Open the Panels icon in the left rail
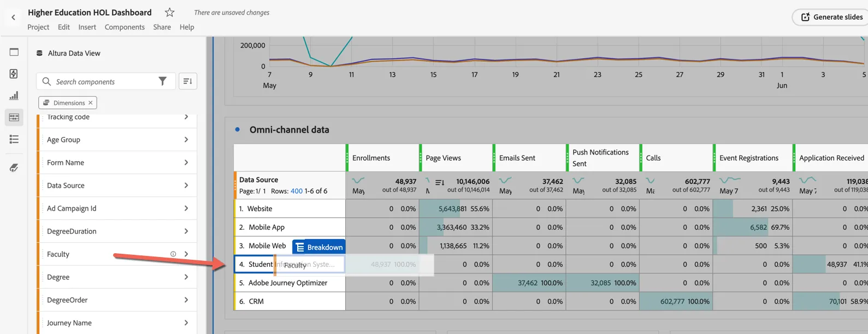Viewport: 868px width, 334px height. tap(14, 52)
